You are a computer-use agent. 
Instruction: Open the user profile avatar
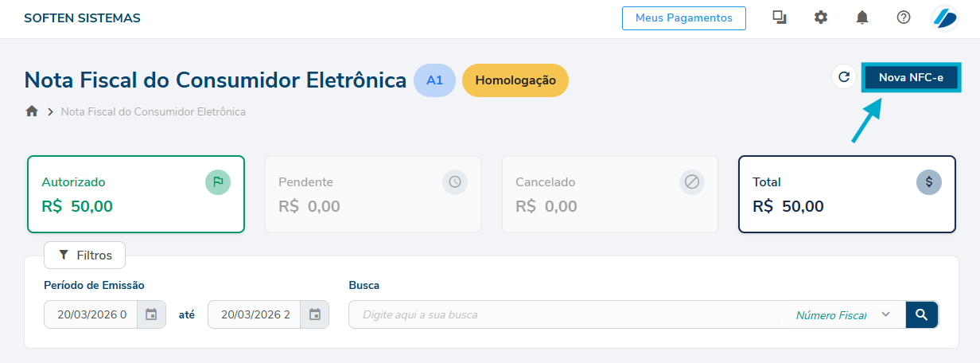[944, 18]
